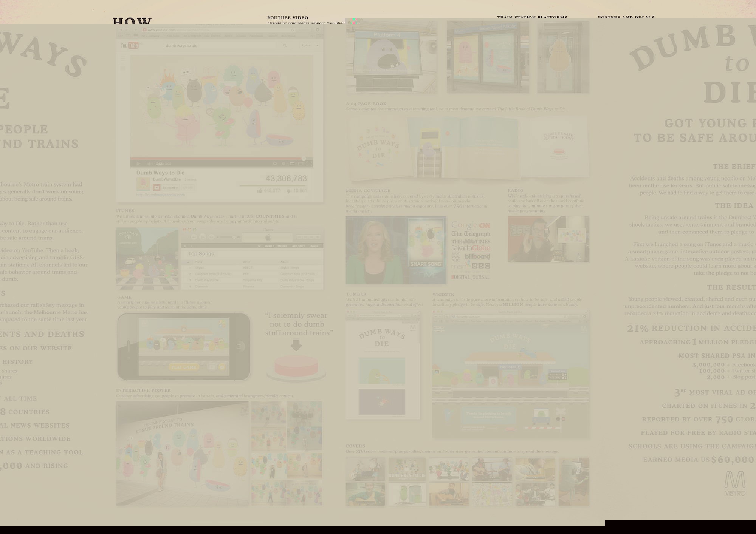Click the iTunes Store home icon
The image size is (756, 534).
click(x=259, y=246)
